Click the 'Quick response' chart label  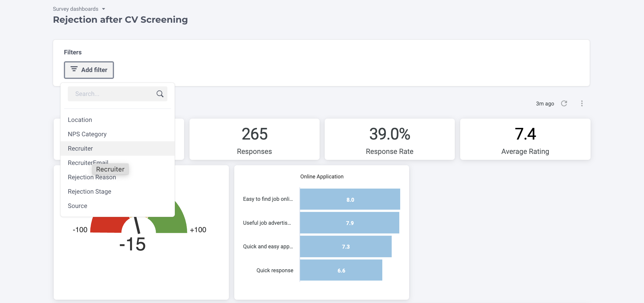(x=275, y=270)
